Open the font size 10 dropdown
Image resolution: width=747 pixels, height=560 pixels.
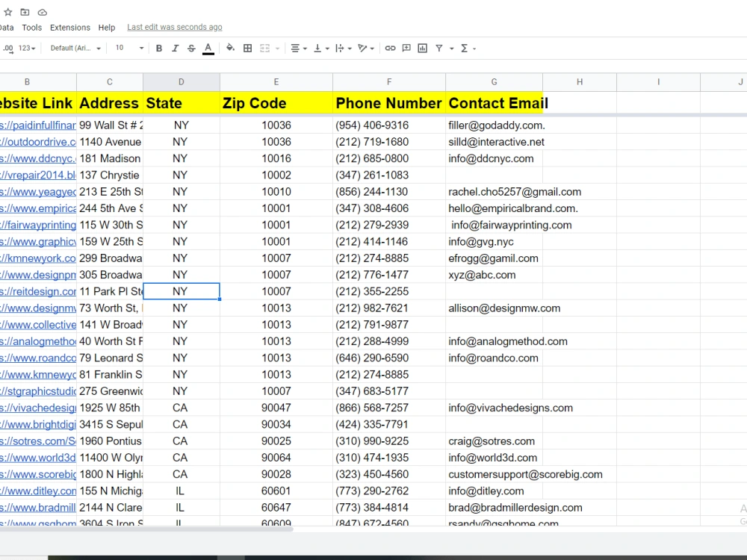[x=129, y=48]
